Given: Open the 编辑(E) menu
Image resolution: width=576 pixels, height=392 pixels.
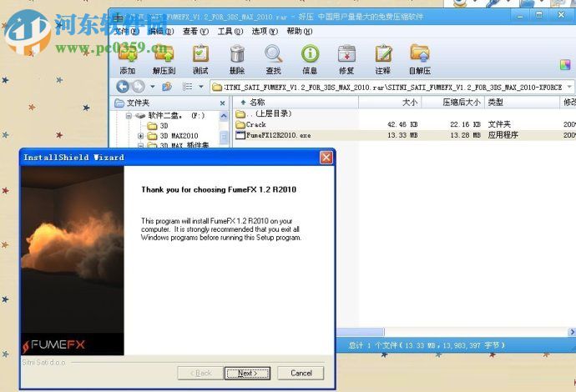Looking at the screenshot, I should click(161, 32).
